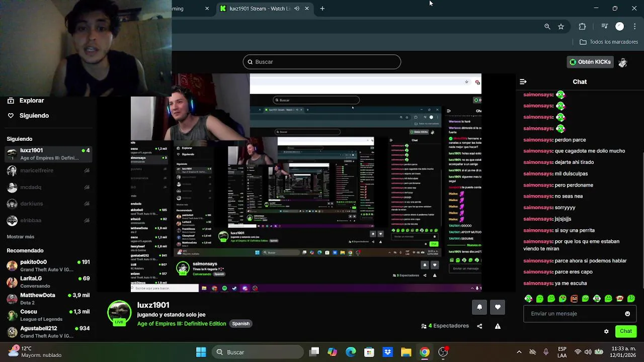Open Age of Empires III: Definitive Edition category
Viewport: 644px width, 362px height.
tap(182, 324)
